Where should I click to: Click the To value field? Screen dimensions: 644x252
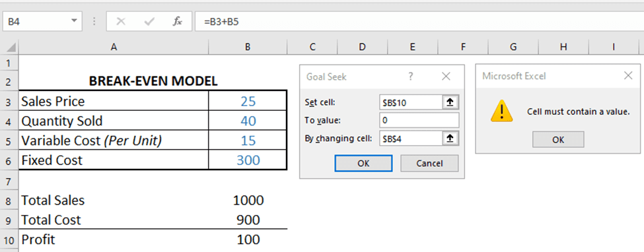[419, 120]
